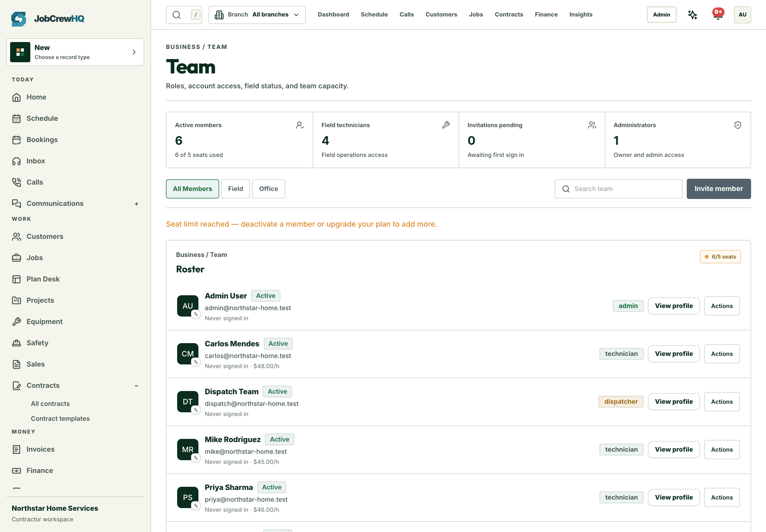Click the Schedule calendar sidebar icon
The width and height of the screenshot is (766, 532).
point(16,119)
